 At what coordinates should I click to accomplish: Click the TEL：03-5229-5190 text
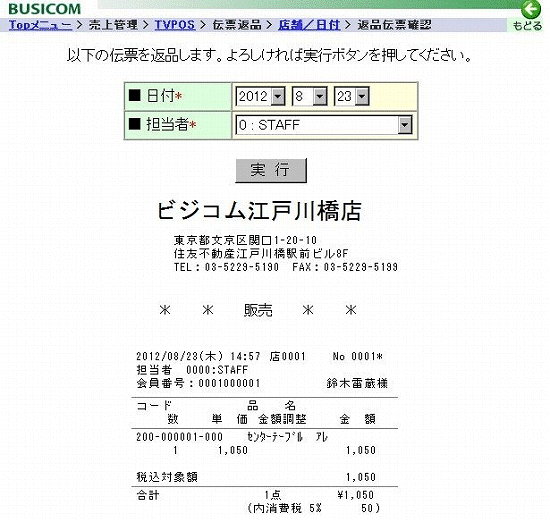226,267
